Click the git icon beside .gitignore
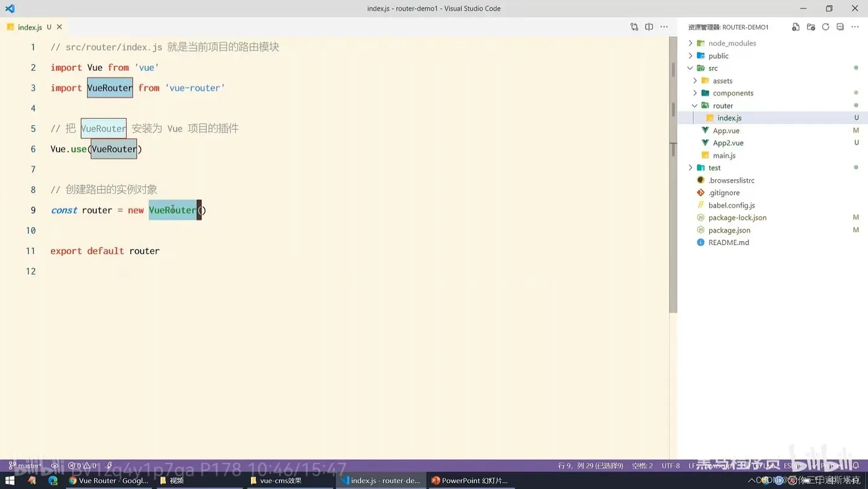 coord(701,192)
